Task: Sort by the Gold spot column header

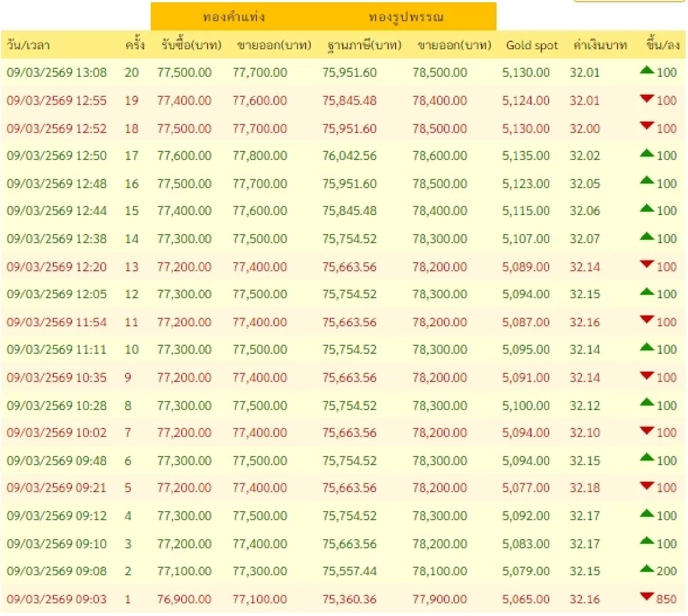Action: (531, 45)
